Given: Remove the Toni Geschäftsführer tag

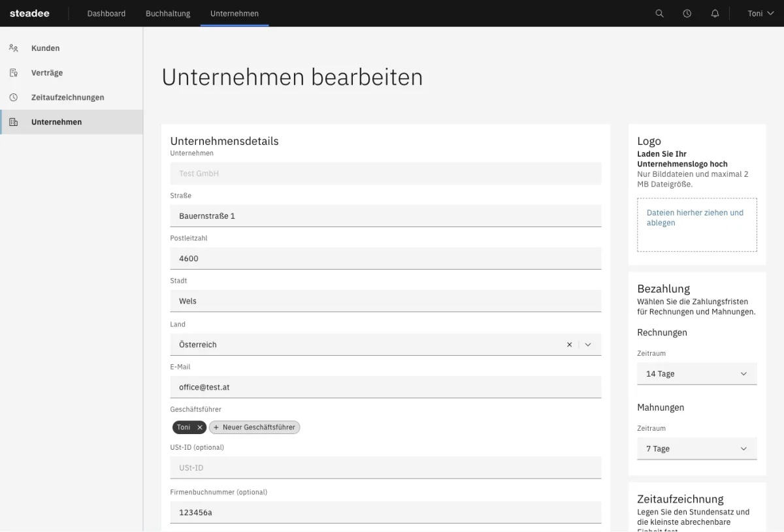Looking at the screenshot, I should 200,428.
